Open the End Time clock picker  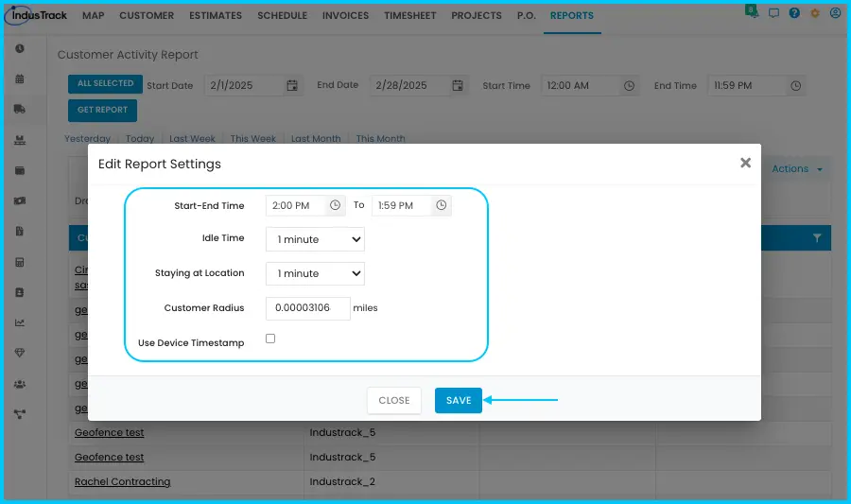(x=795, y=86)
